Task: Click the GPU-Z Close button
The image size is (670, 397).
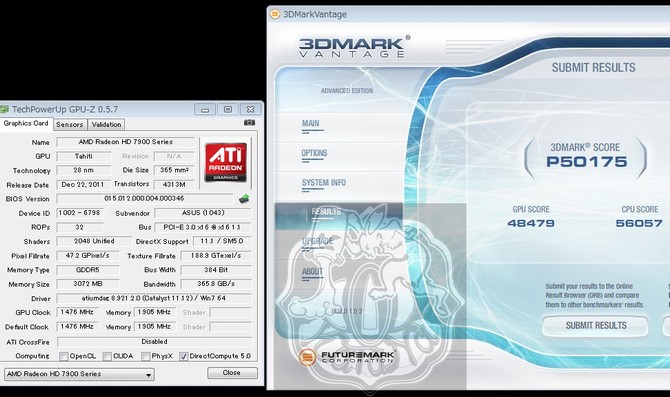Action: point(232,373)
